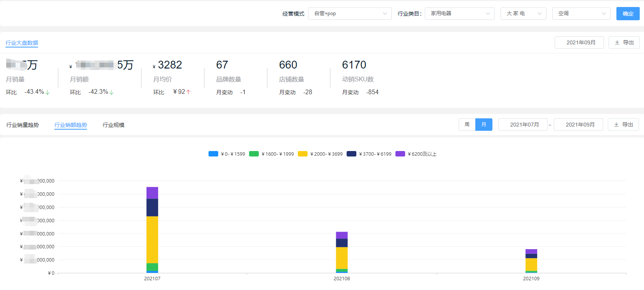
Task: Click the chevron arrow in 自营+pop dropdown
Action: click(385, 14)
